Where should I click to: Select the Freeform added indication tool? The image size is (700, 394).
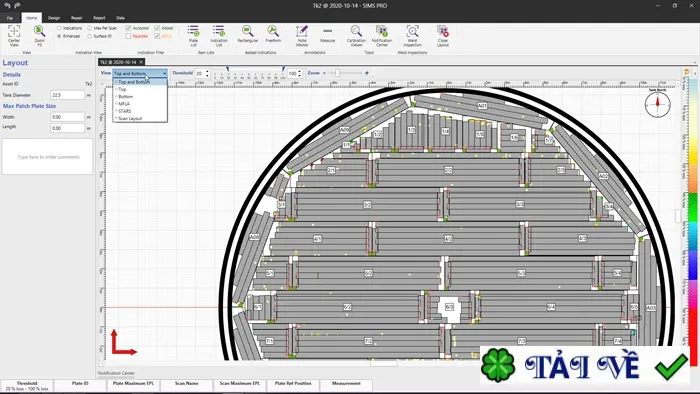(273, 34)
